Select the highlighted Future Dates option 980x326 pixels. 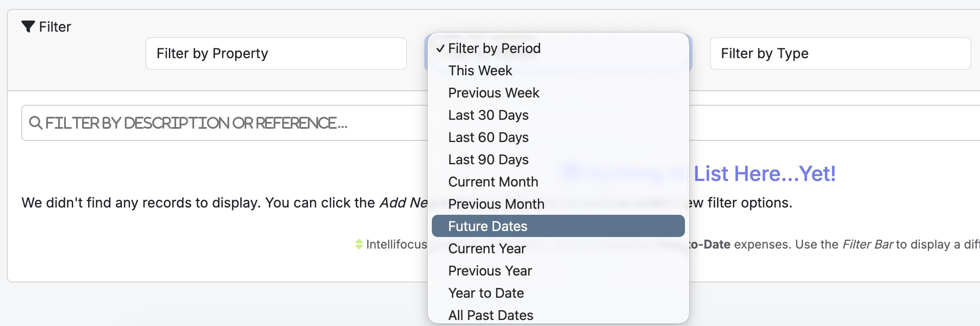tap(487, 226)
